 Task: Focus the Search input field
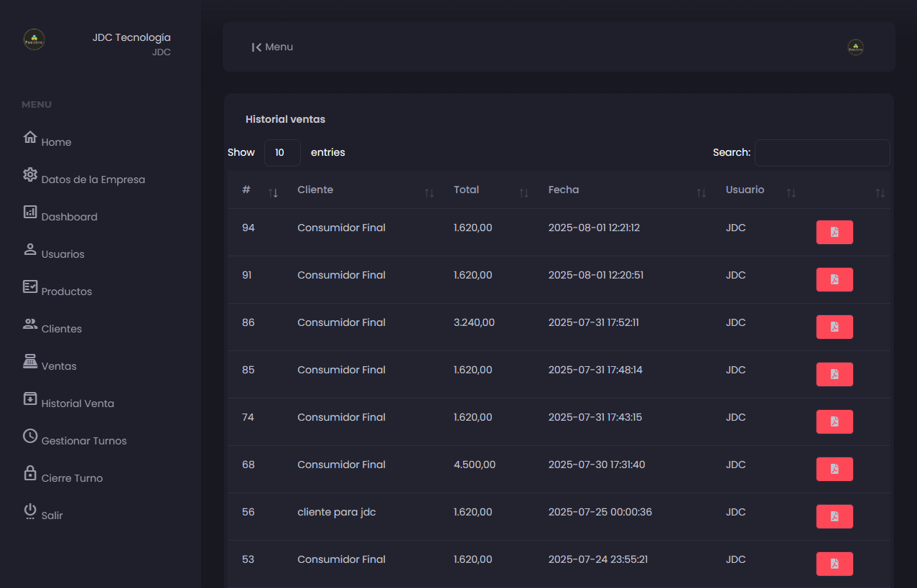click(x=821, y=153)
